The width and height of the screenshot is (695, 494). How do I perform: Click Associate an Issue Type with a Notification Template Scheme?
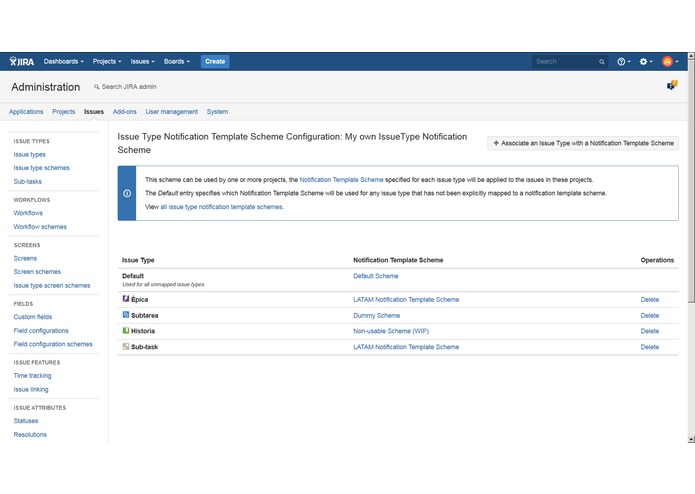click(x=583, y=143)
